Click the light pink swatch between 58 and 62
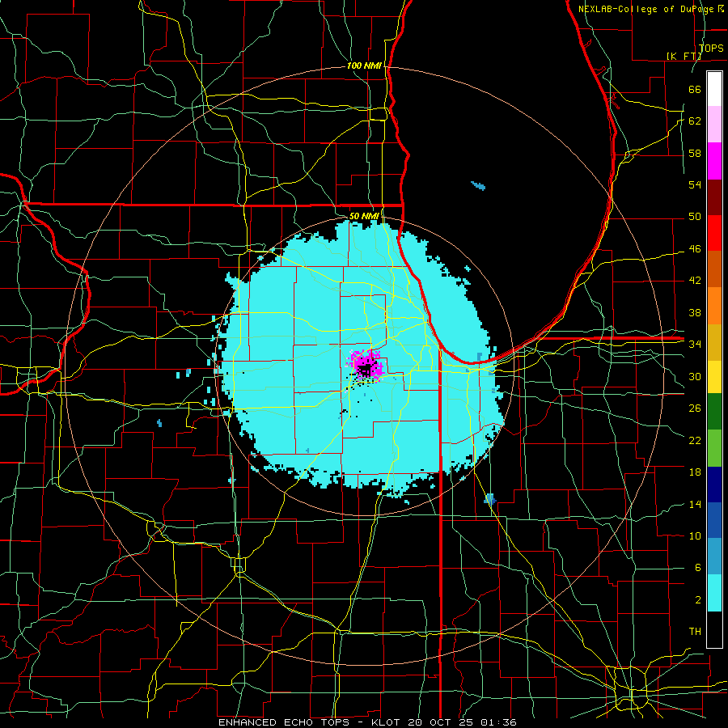 pos(714,125)
